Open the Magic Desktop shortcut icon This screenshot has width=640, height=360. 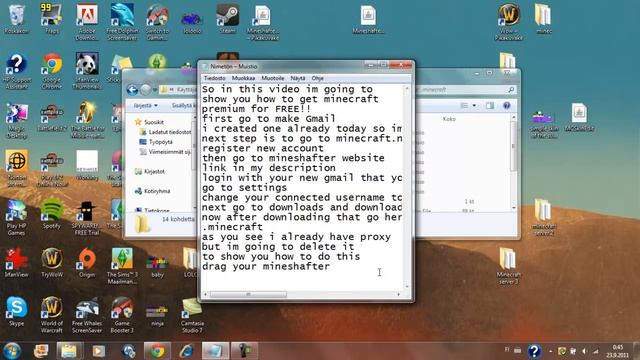coord(16,120)
